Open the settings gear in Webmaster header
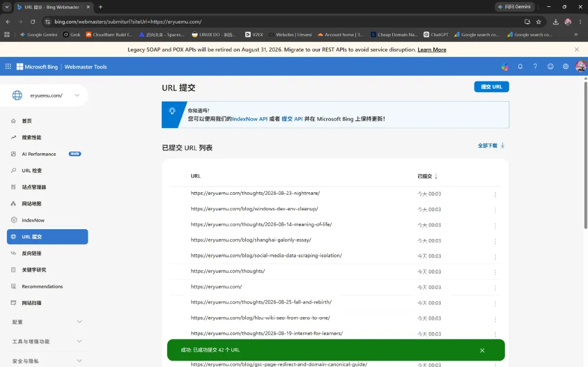The height and width of the screenshot is (367, 588). [566, 67]
